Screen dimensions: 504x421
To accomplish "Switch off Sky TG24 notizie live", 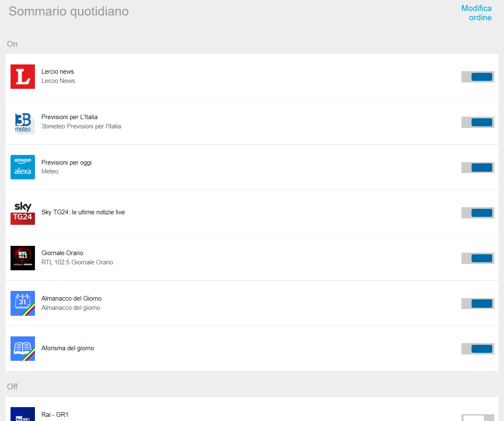I will click(477, 213).
